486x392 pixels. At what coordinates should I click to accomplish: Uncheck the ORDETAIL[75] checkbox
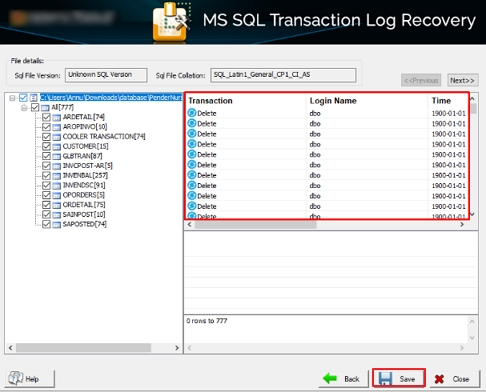(46, 205)
